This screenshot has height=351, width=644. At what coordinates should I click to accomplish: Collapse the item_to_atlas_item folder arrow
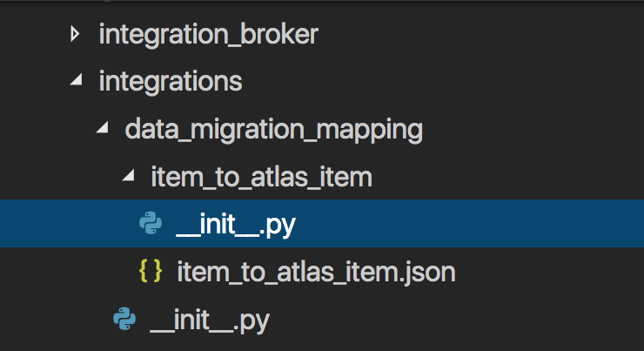click(x=129, y=178)
